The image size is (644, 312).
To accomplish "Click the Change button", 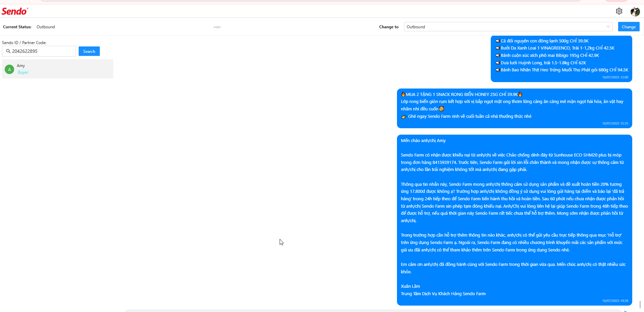I will pos(629,27).
